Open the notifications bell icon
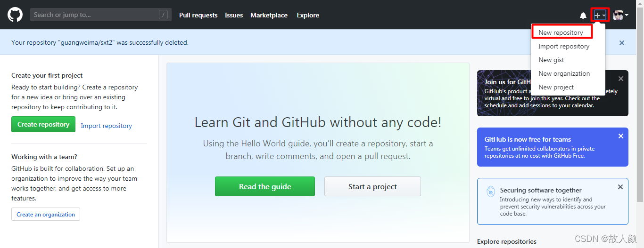644x248 pixels. (583, 16)
